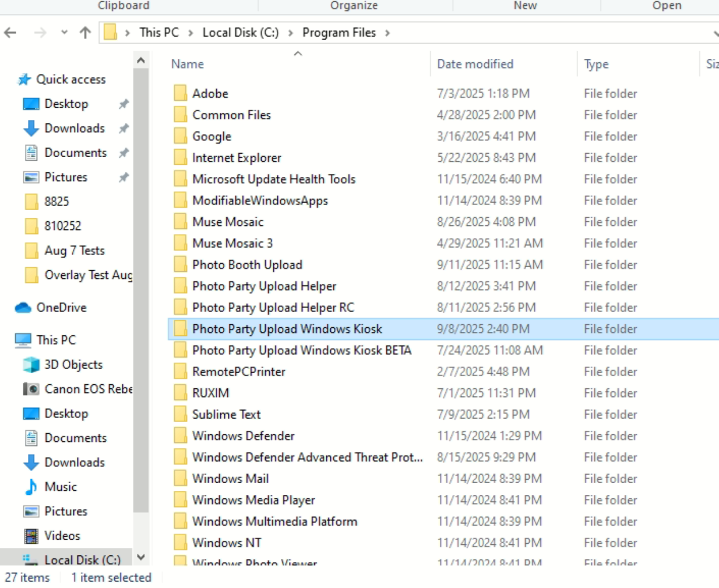
Task: Click pin icon next to Quick access Downloads
Action: (124, 129)
